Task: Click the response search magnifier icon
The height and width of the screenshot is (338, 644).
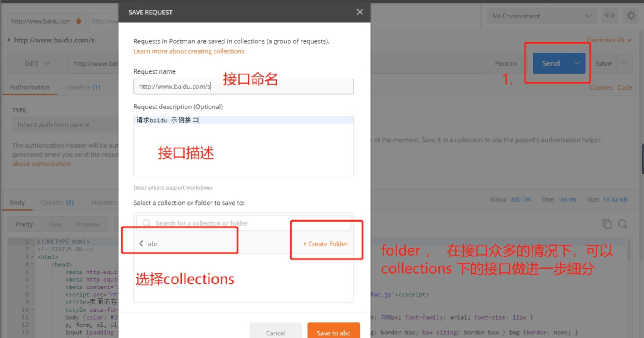Action: [623, 224]
